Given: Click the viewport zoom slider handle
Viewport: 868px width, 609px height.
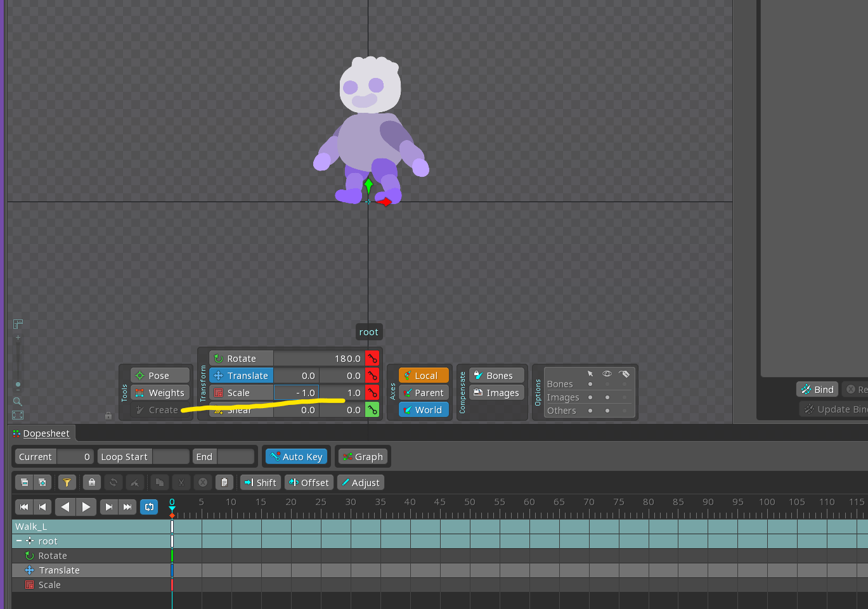Looking at the screenshot, I should [18, 384].
